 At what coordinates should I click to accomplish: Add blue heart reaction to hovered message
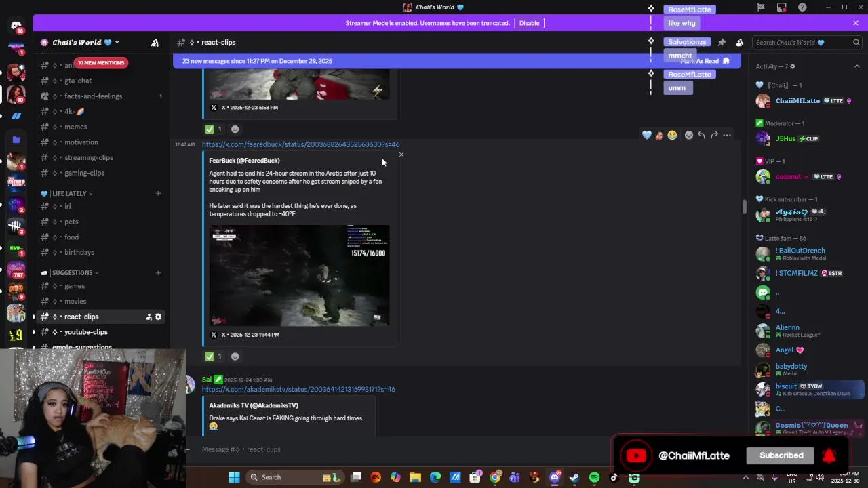(646, 135)
